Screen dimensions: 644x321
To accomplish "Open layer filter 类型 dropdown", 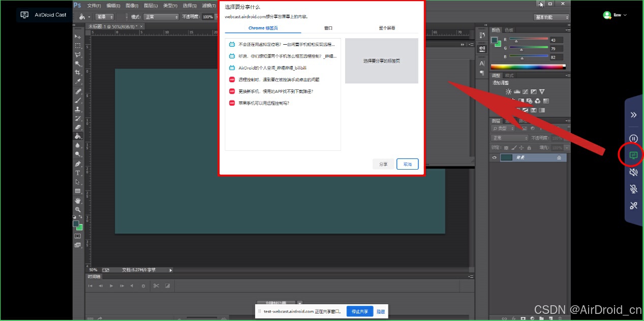I will coord(503,129).
